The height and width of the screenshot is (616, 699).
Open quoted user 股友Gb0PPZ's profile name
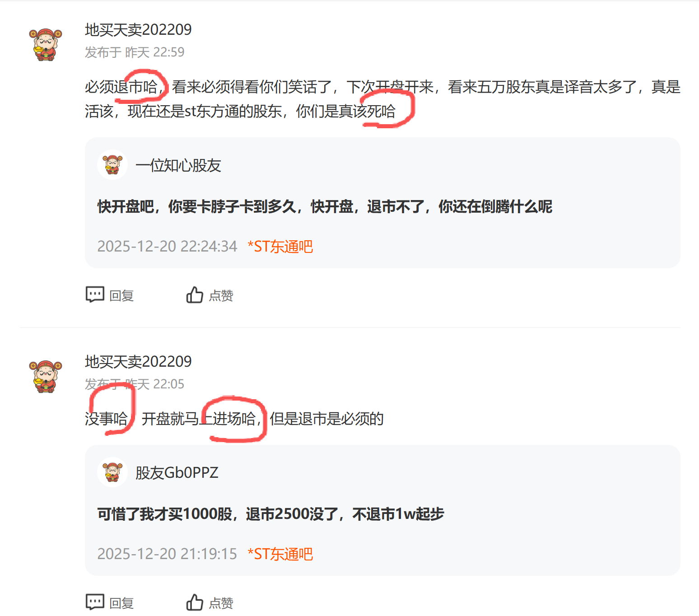[x=177, y=473]
